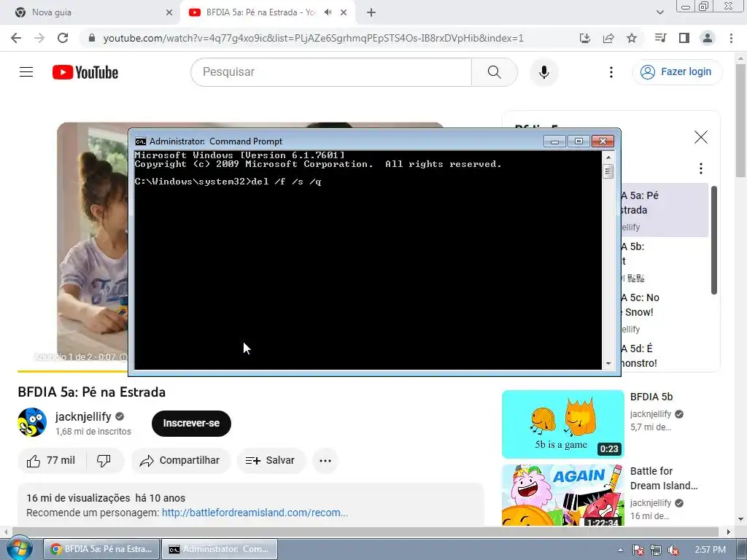Click the yellow ad progress bar

(x=72, y=371)
